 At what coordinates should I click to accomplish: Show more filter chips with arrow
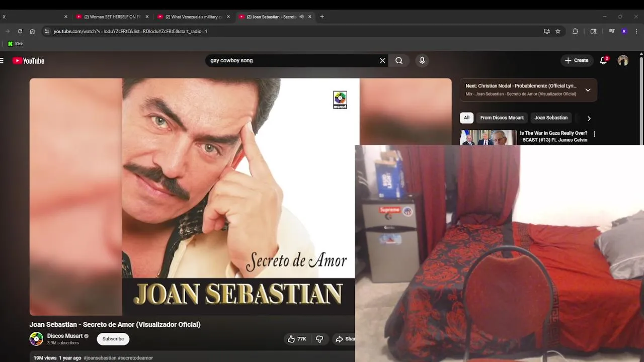[x=589, y=118]
